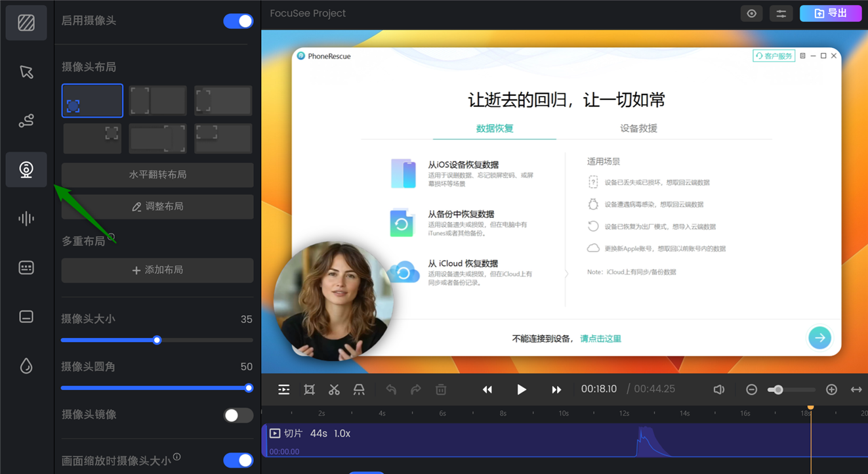Select the camera settings sidebar icon

click(x=26, y=169)
